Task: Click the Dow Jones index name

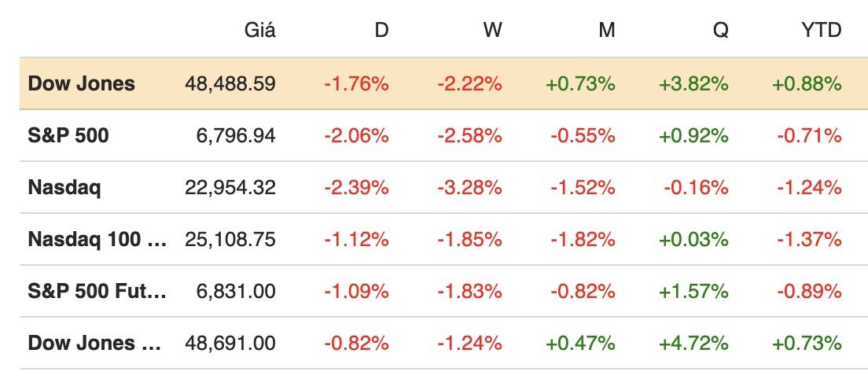Action: coord(82,83)
